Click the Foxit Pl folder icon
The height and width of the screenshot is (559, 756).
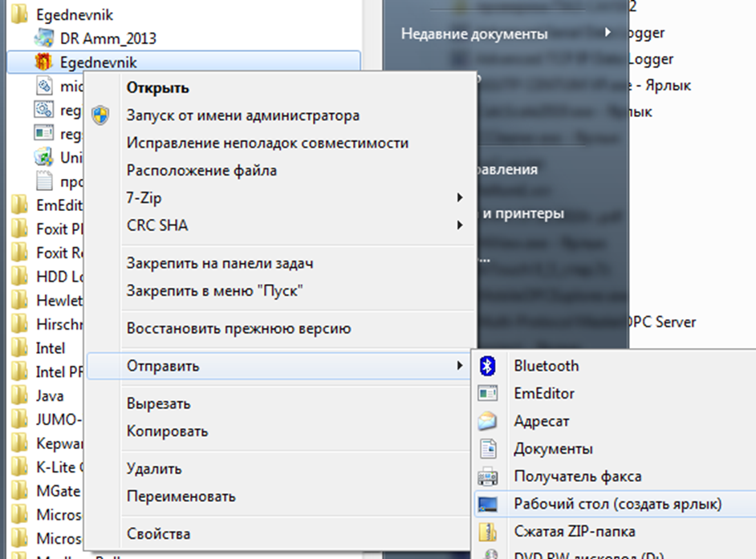click(x=20, y=229)
